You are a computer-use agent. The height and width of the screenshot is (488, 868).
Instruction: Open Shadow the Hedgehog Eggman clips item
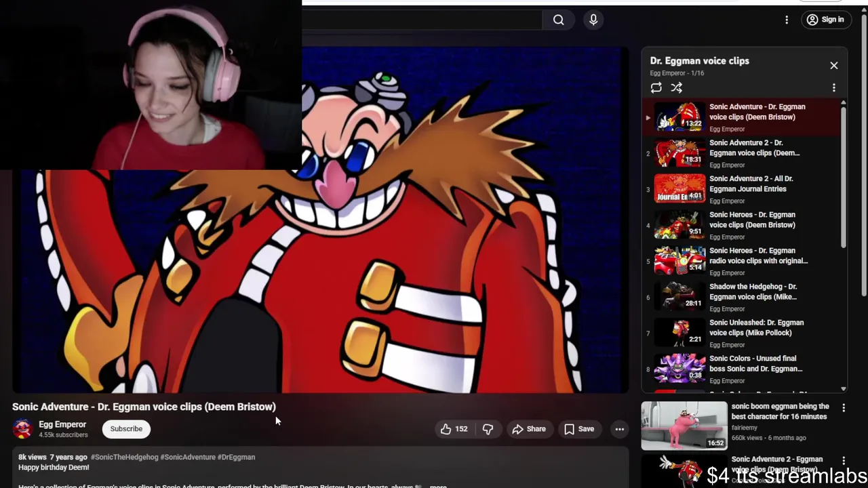pyautogui.click(x=741, y=297)
